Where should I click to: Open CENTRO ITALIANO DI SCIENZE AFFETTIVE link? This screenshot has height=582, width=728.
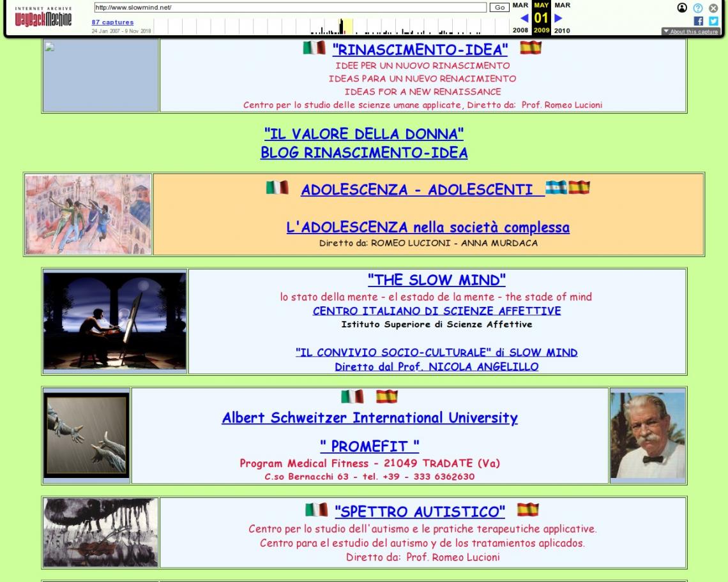pos(437,311)
